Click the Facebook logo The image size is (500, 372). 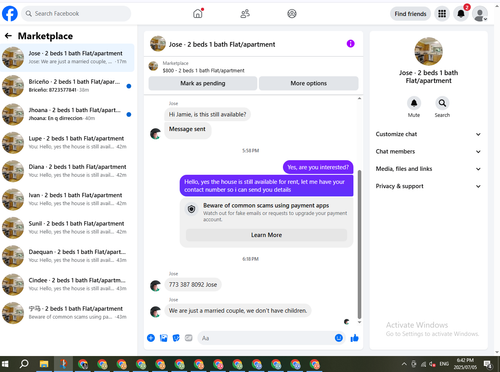click(x=10, y=14)
